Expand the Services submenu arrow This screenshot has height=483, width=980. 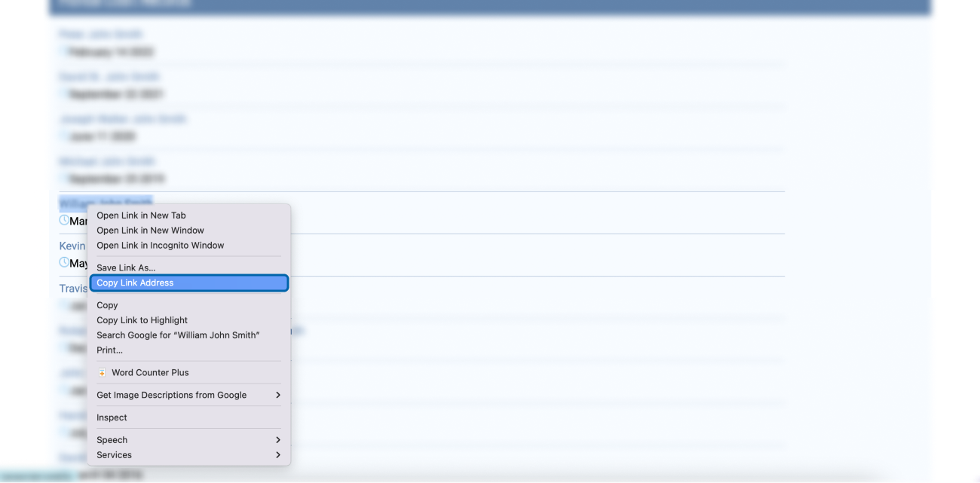pos(277,455)
